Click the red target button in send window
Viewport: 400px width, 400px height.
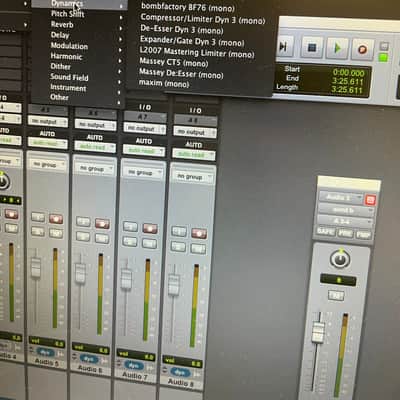tap(370, 200)
